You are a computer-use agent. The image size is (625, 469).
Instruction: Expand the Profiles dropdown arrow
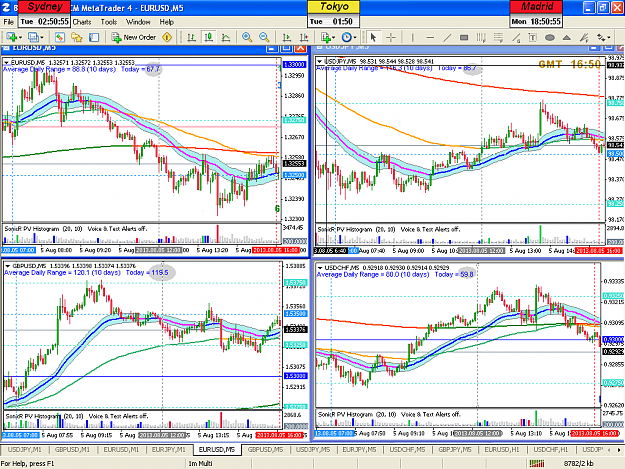click(41, 37)
